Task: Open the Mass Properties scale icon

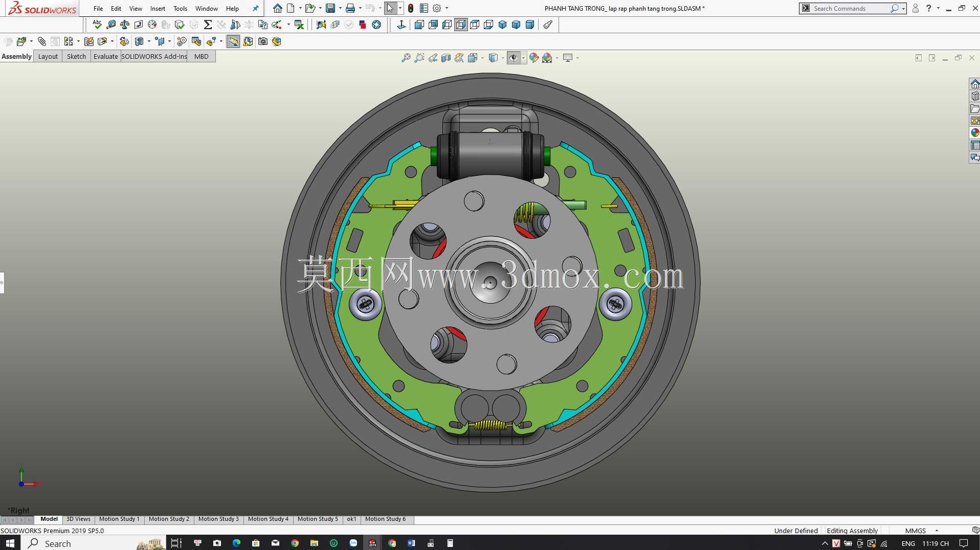Action: pos(124,25)
